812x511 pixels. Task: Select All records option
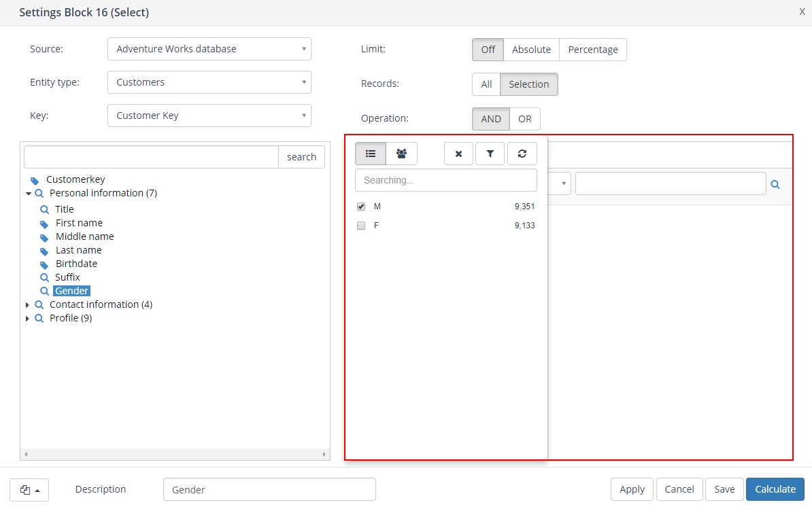coord(486,84)
